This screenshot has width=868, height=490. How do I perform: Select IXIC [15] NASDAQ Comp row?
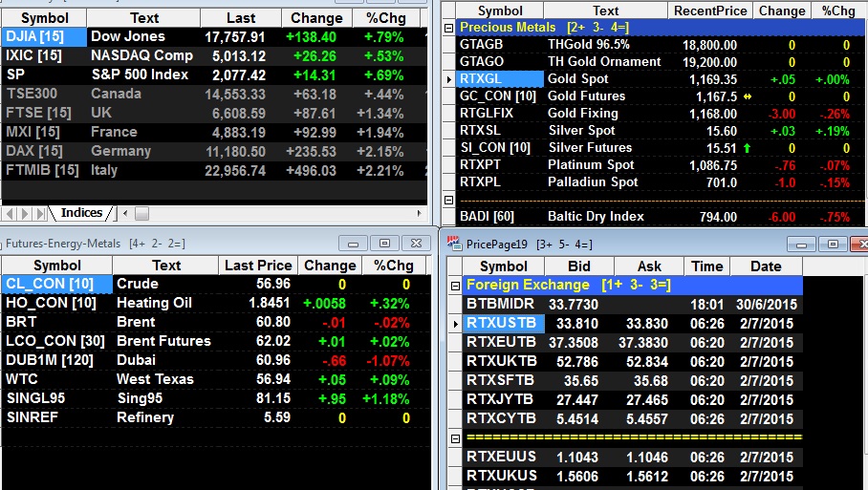tap(214, 55)
